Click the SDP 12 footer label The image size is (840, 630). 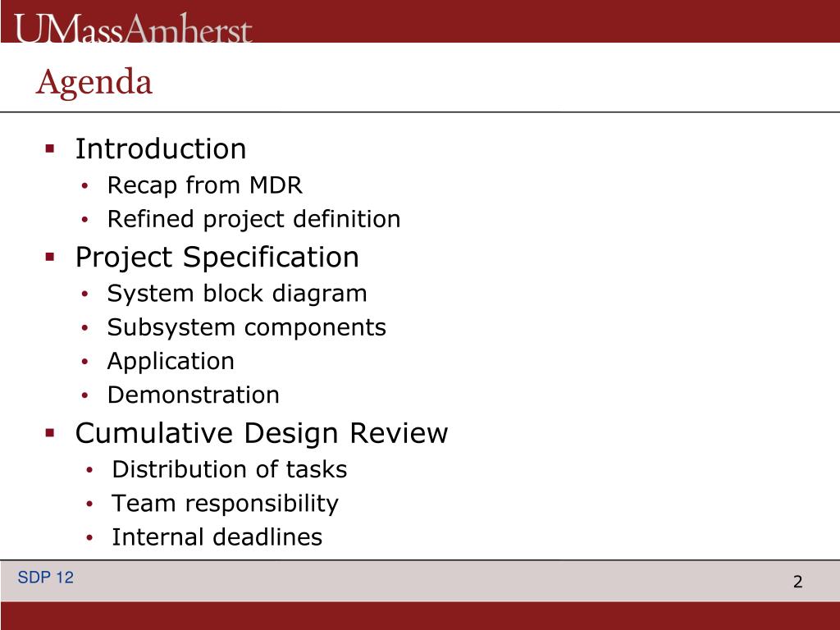(46, 577)
